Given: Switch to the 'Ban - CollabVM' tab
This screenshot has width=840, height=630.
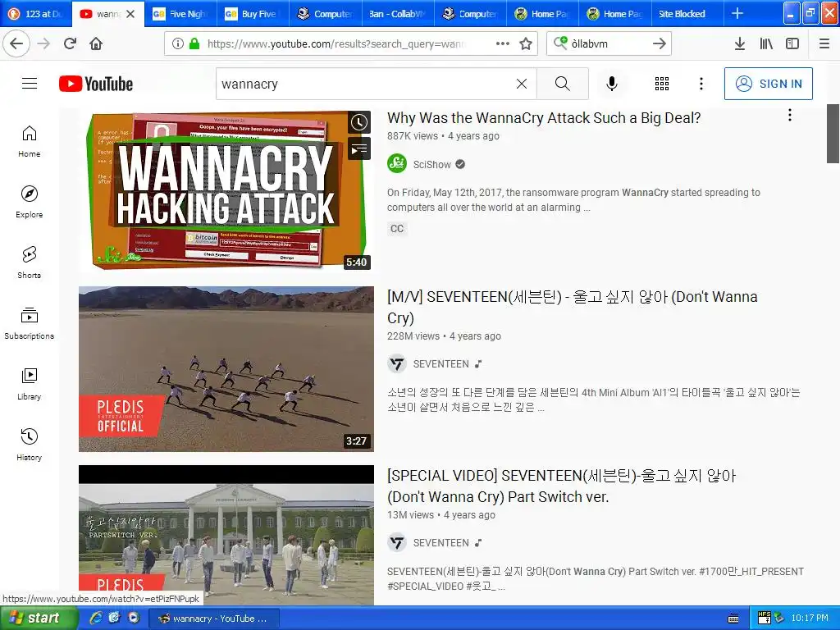Looking at the screenshot, I should [x=398, y=14].
